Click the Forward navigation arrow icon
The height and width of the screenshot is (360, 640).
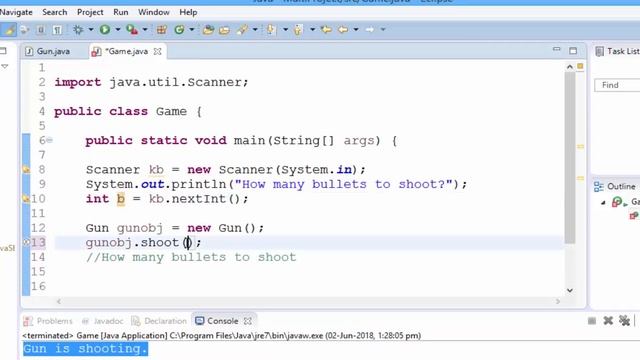pos(369,29)
